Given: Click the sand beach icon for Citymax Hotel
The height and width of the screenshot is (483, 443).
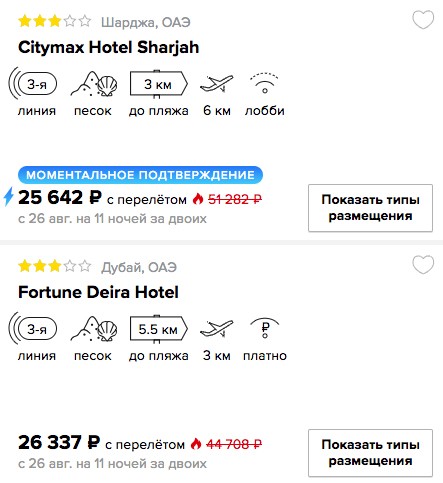Looking at the screenshot, I should pyautogui.click(x=94, y=84).
